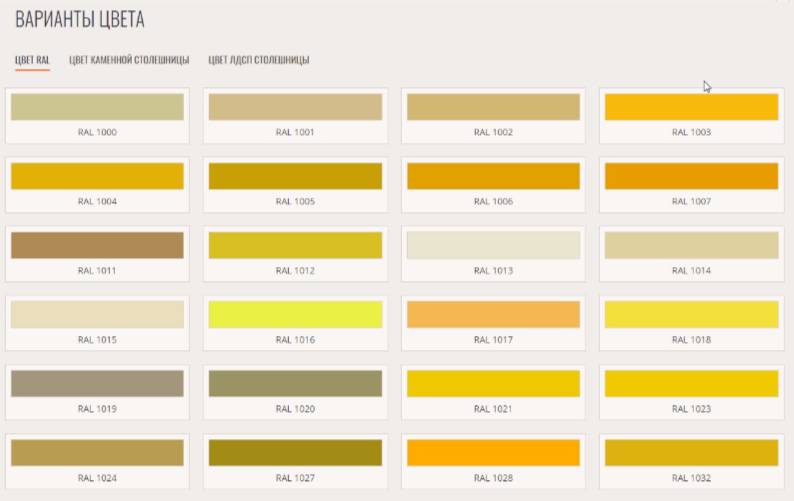Open the ЦВЕТ ЛДСП СТОЛЕШНИЦЫ tab
This screenshot has width=794, height=501.
tap(259, 60)
